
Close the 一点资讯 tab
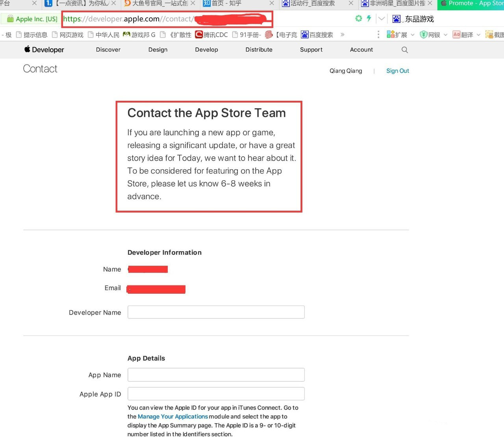[x=114, y=3]
